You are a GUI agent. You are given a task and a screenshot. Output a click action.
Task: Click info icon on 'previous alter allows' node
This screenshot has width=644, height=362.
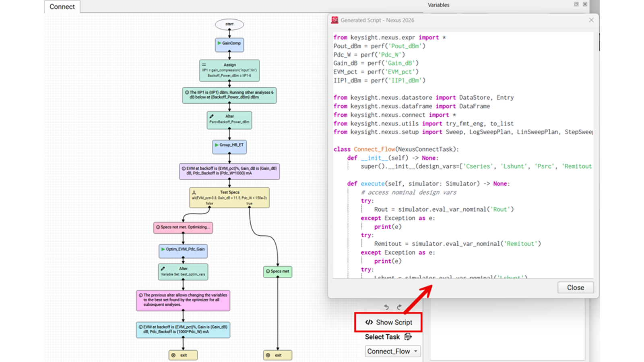[141, 295]
